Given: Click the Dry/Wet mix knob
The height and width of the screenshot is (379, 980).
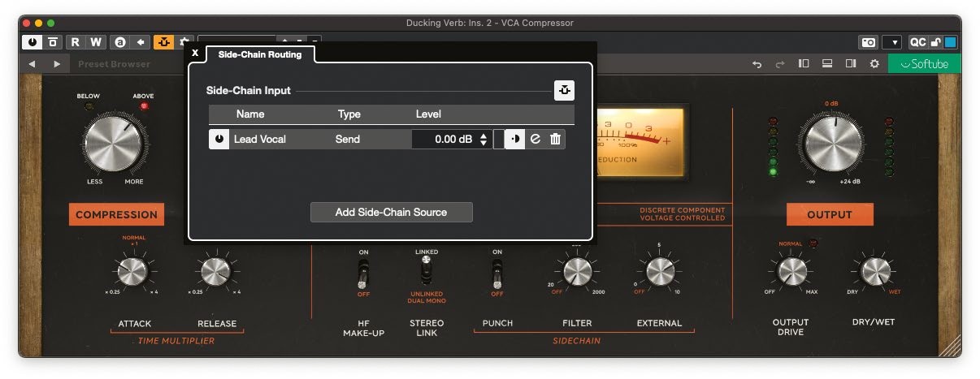Looking at the screenshot, I should (874, 272).
